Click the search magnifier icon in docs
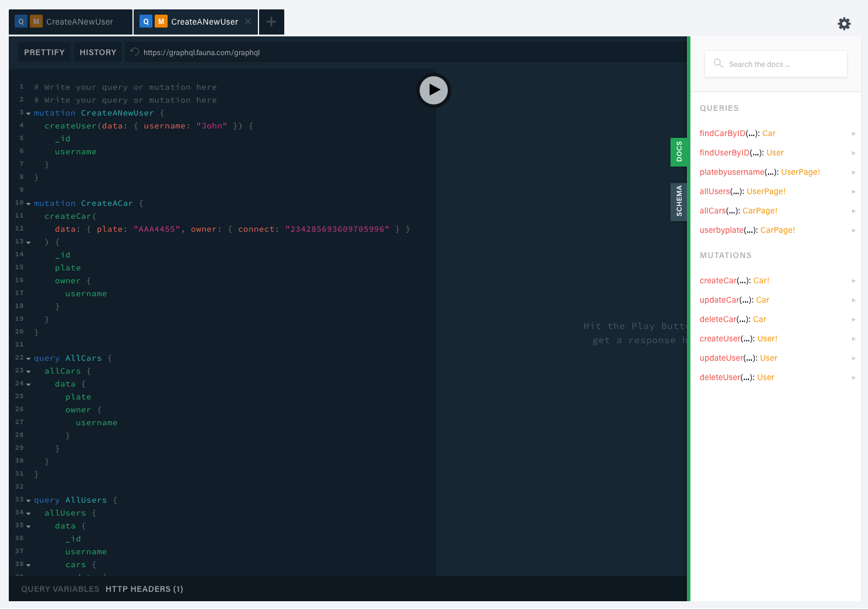 click(718, 63)
